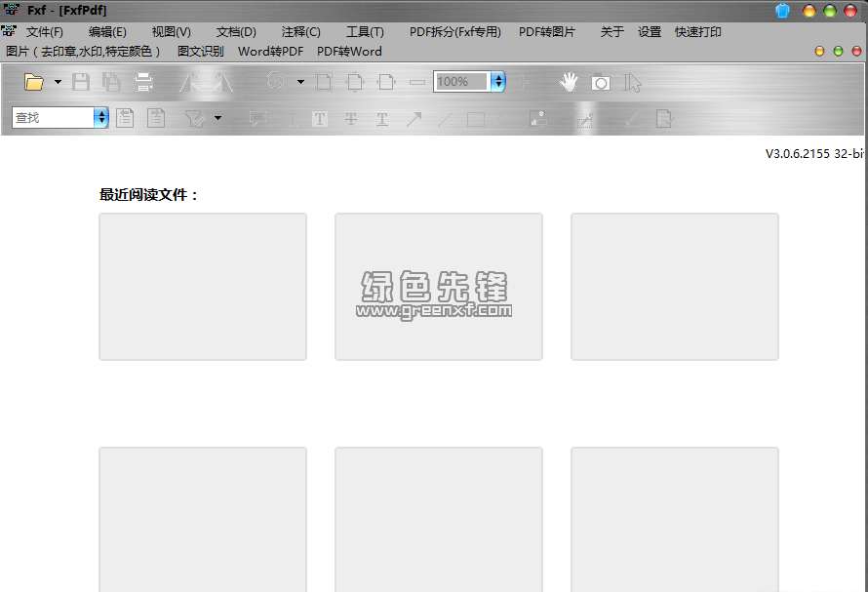Click the save-as double floppy icon

[112, 82]
